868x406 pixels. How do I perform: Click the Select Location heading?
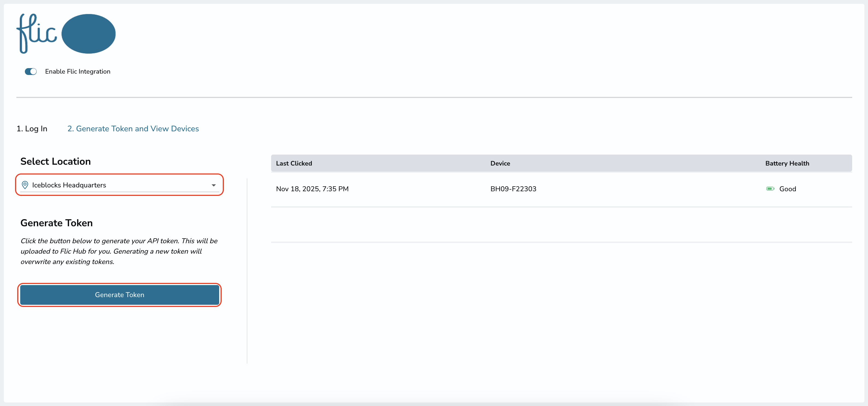[55, 161]
